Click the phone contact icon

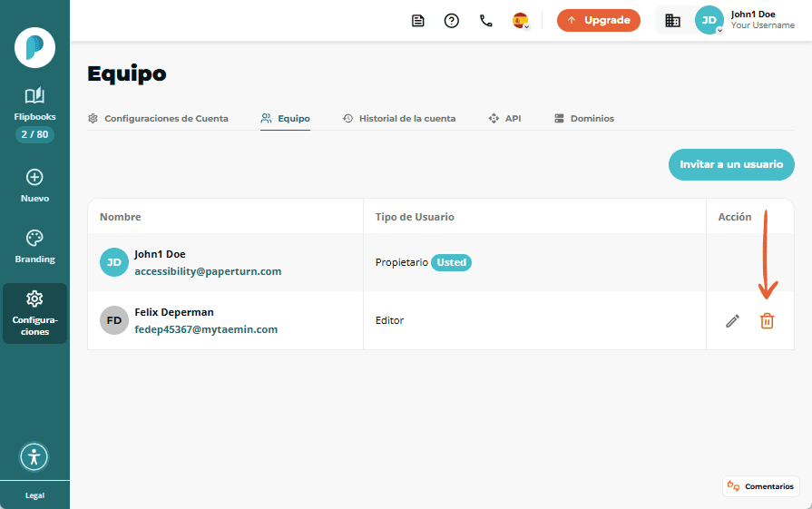tap(485, 21)
